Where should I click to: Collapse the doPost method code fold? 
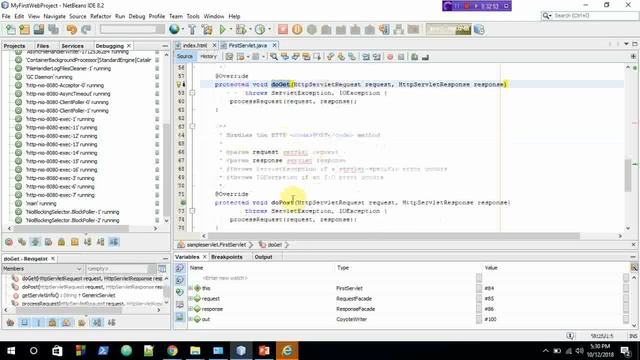tap(192, 211)
